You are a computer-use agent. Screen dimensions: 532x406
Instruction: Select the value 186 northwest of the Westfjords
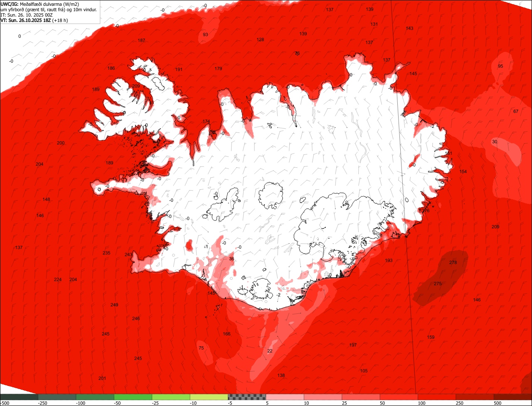pos(111,68)
